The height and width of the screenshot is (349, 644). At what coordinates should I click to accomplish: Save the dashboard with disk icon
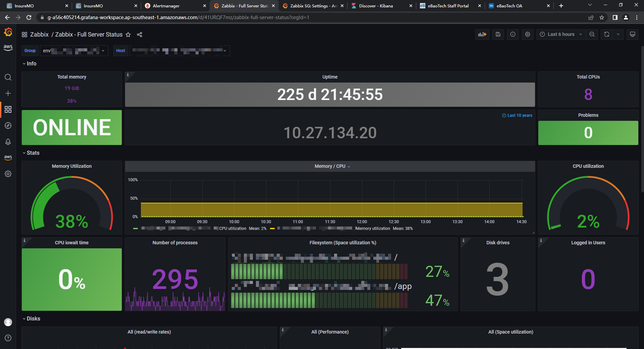coord(498,34)
